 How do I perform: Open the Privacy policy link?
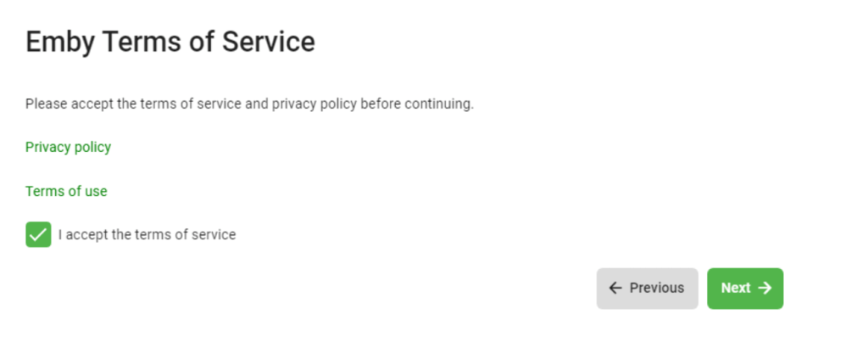click(x=68, y=147)
